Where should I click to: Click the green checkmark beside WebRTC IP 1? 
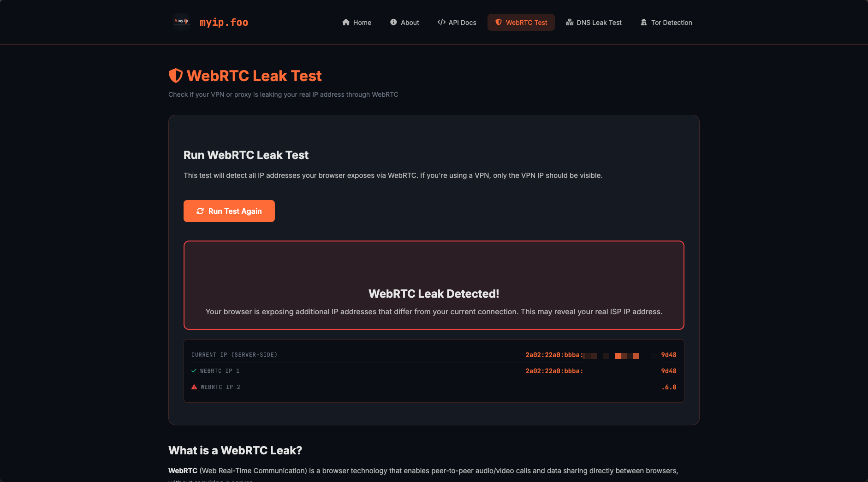coord(194,371)
